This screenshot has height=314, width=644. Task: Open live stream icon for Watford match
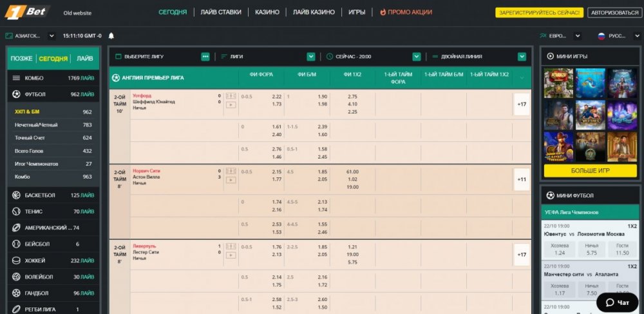231,105
